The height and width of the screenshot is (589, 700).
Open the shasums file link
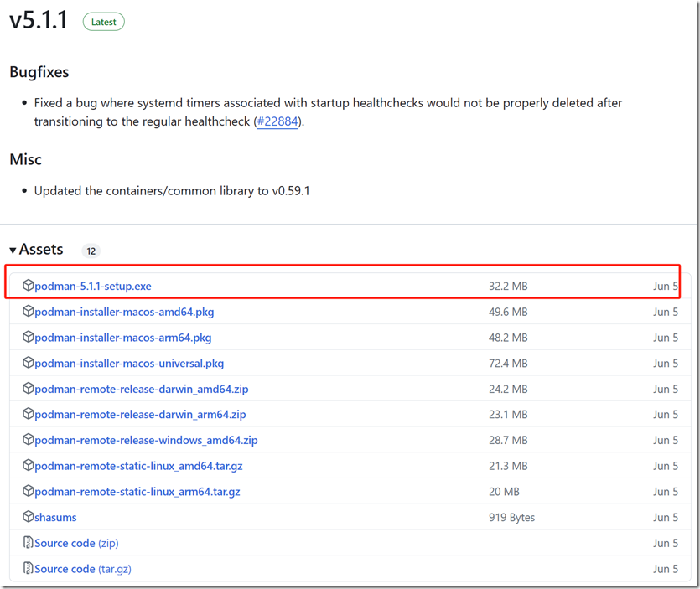[x=55, y=518]
